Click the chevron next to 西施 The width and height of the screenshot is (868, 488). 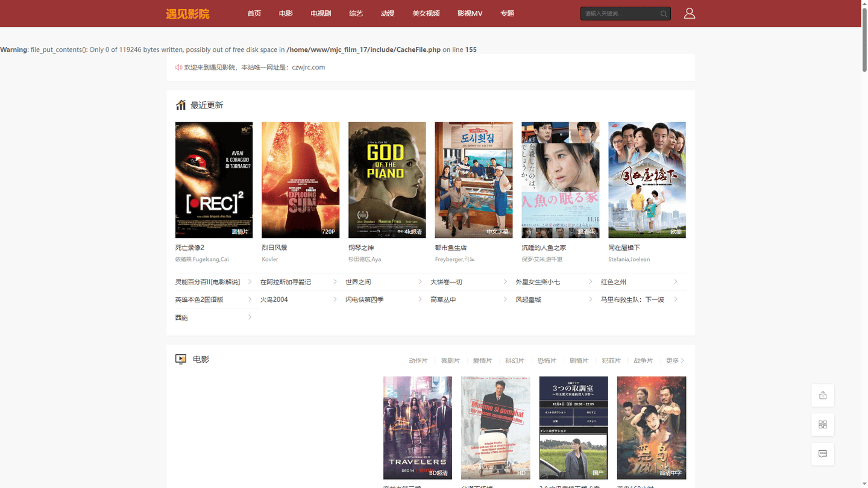pos(250,318)
